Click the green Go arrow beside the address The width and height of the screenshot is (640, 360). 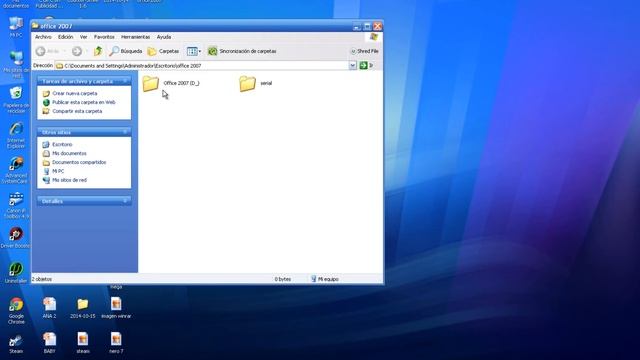tap(363, 65)
